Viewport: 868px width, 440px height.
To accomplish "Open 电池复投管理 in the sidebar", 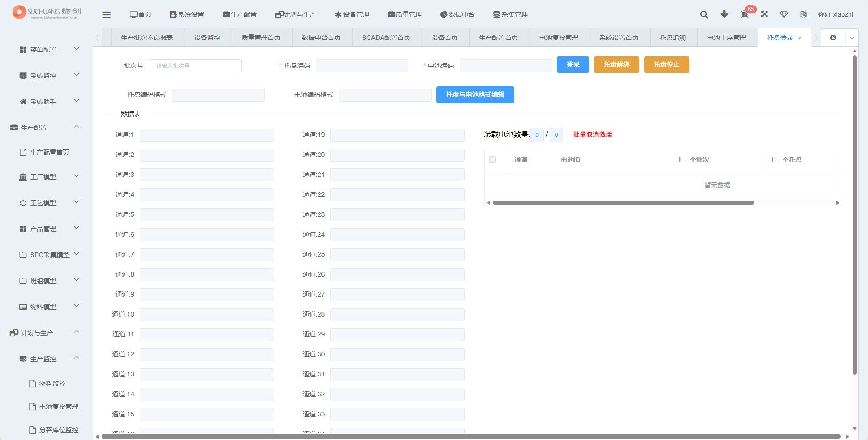I will point(54,407).
